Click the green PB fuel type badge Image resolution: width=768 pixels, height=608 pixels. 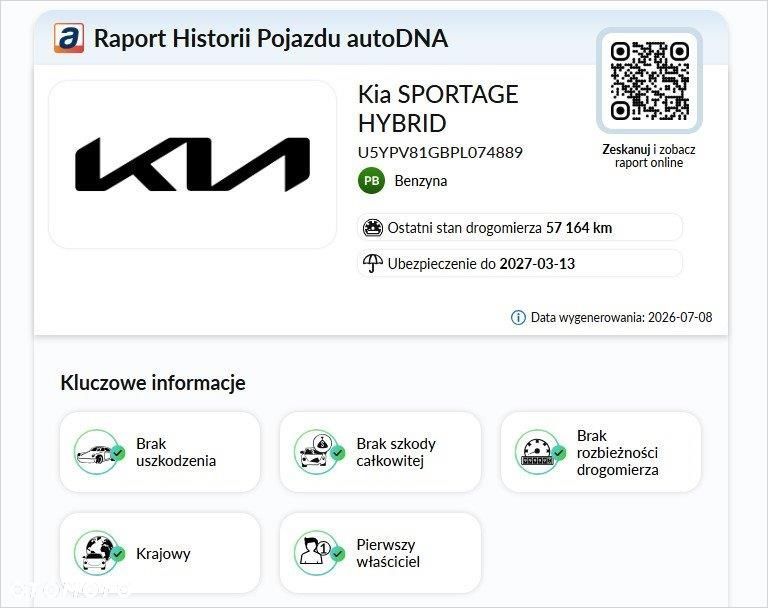(x=371, y=181)
